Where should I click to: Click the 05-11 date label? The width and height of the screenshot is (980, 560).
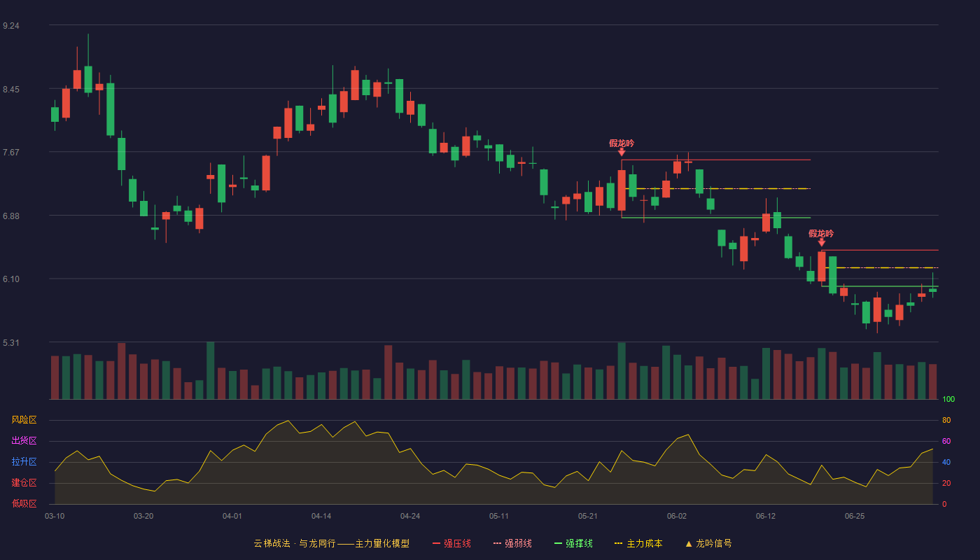pyautogui.click(x=499, y=516)
